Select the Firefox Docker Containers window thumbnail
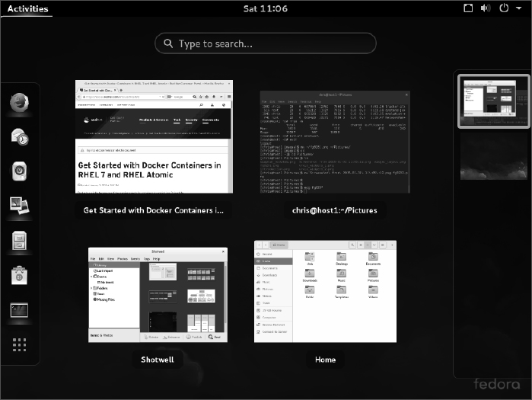532x400 pixels. click(x=154, y=136)
